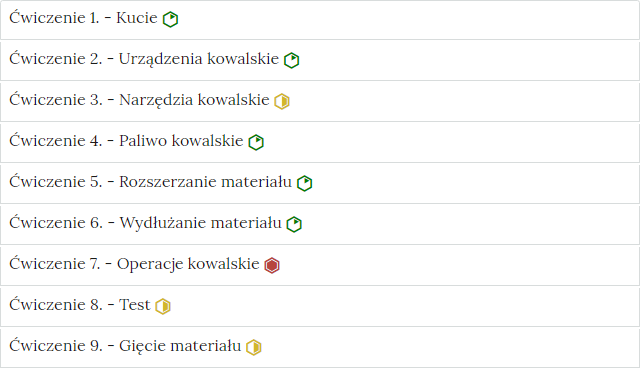Click green hexagon icon next to Urządzenia kowalskie
Viewport: 640px width, 368px height.
(291, 60)
